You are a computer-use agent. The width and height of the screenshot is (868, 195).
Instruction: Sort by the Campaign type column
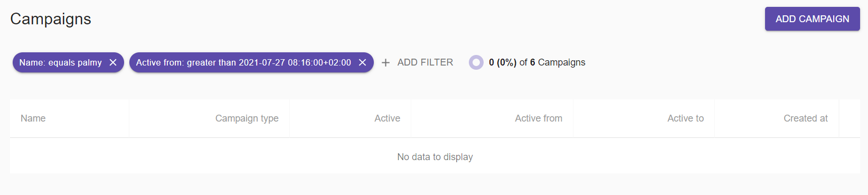pos(247,118)
